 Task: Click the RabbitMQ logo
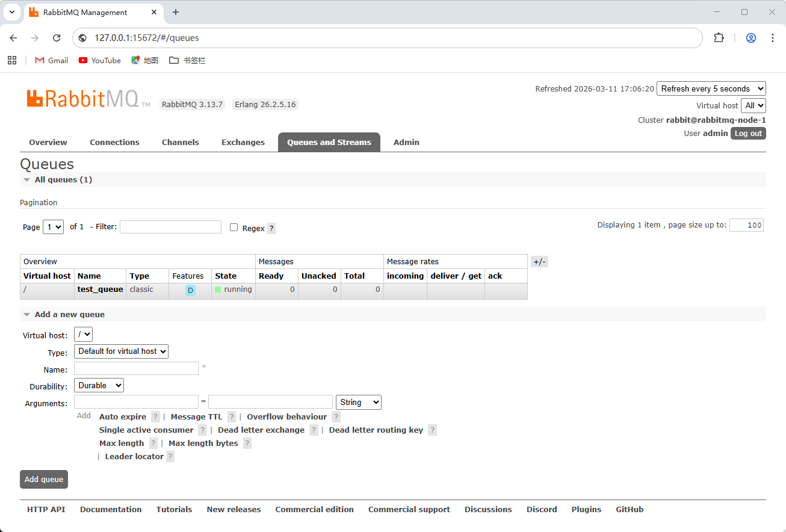[88, 99]
